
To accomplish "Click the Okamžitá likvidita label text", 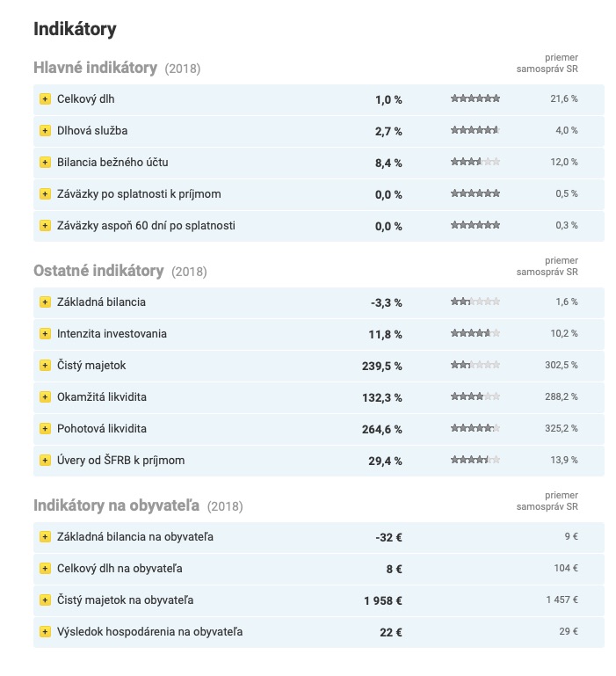I will tap(102, 397).
